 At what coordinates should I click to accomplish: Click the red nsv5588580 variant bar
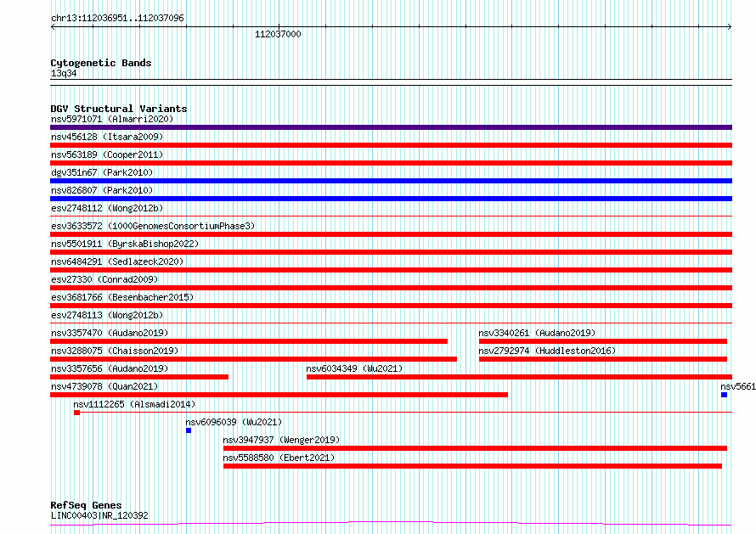(x=472, y=466)
